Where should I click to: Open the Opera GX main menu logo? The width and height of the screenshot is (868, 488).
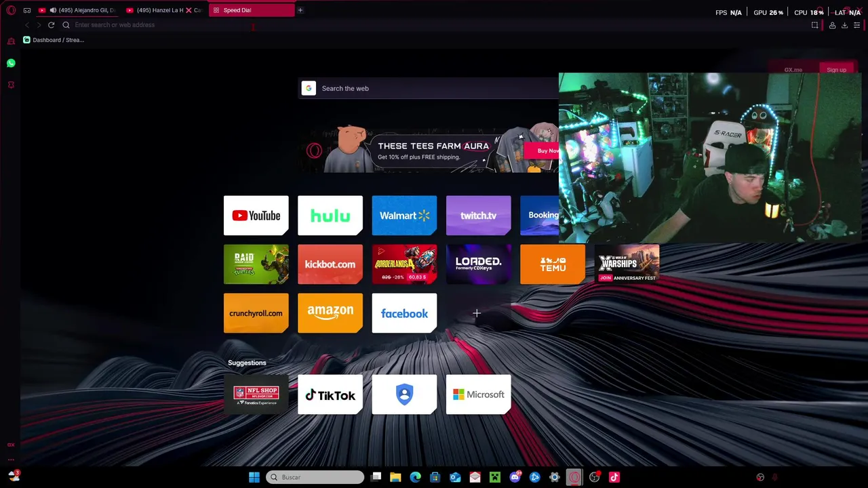pyautogui.click(x=11, y=10)
